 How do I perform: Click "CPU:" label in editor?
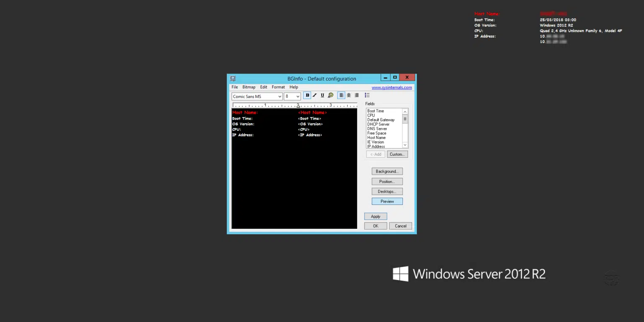click(236, 129)
